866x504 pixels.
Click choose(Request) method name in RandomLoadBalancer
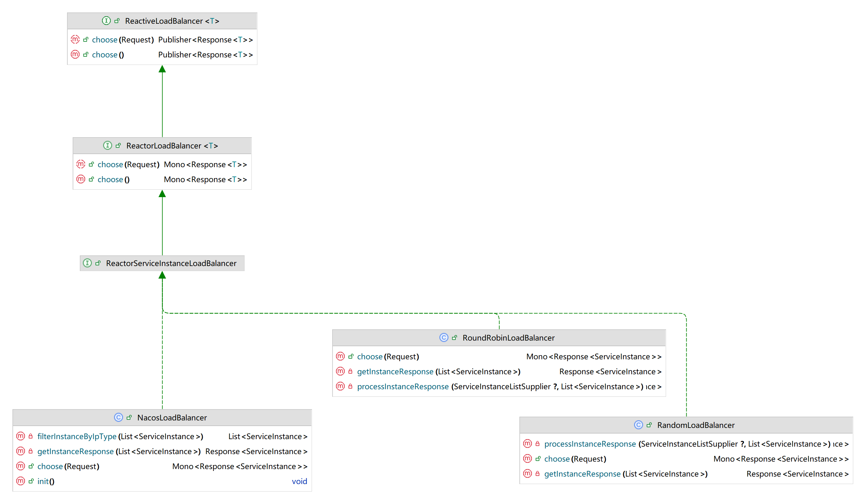pos(575,459)
